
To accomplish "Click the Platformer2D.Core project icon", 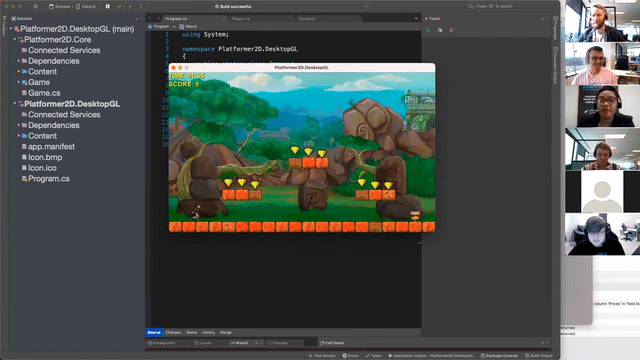I will pos(21,40).
